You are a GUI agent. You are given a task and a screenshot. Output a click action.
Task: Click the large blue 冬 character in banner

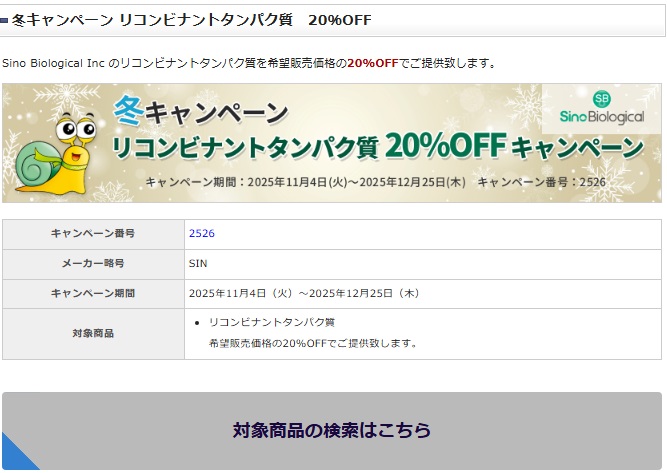point(129,109)
